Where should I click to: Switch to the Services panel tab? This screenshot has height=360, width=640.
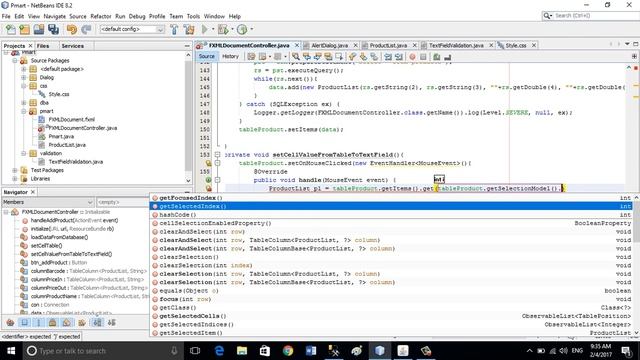[73, 46]
